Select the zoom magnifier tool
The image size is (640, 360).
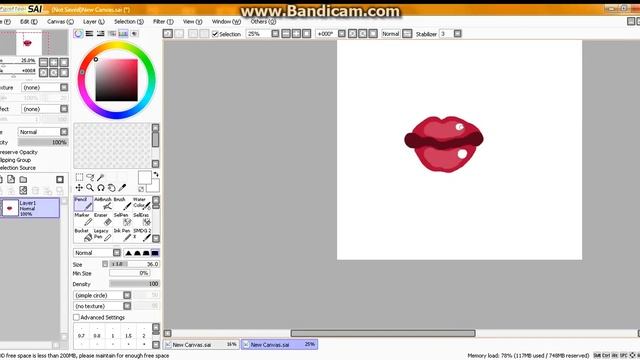[90, 188]
